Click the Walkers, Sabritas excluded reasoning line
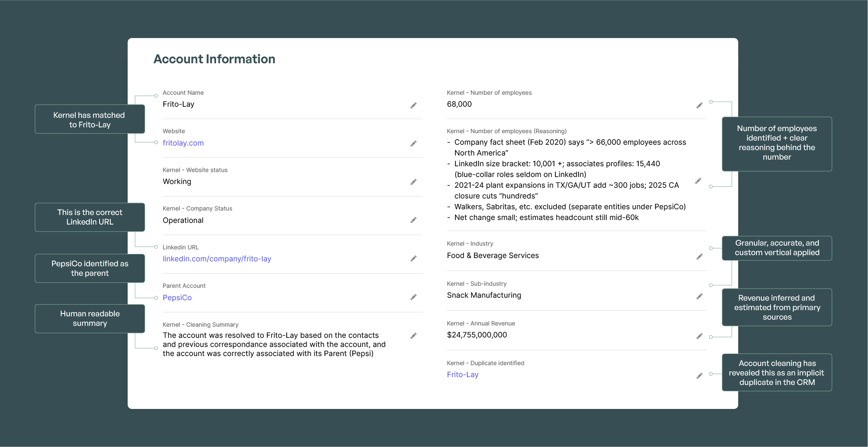Screen dimensions: 868x447 point(566,207)
